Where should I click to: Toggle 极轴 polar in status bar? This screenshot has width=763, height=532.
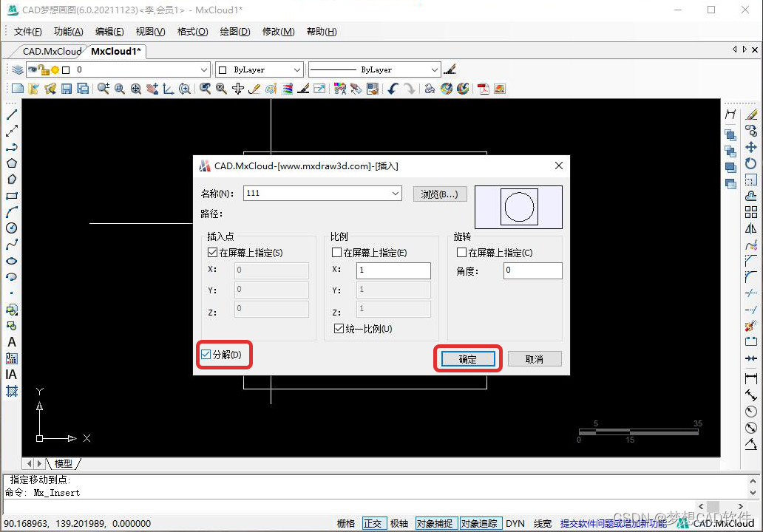(x=399, y=523)
